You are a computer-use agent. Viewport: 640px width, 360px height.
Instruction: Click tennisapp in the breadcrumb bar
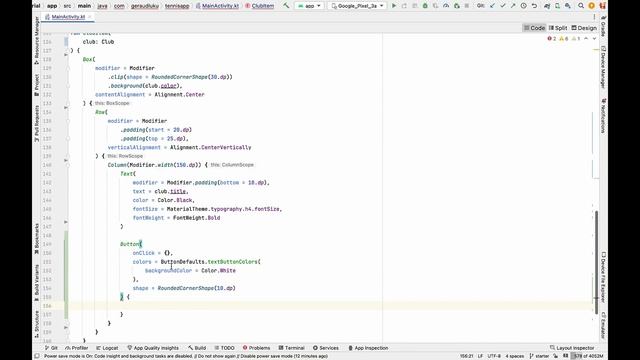pos(177,6)
